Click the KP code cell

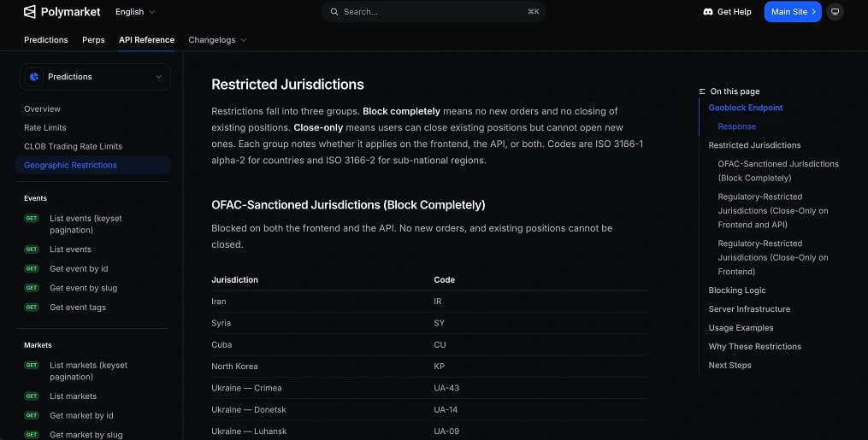[x=439, y=366]
